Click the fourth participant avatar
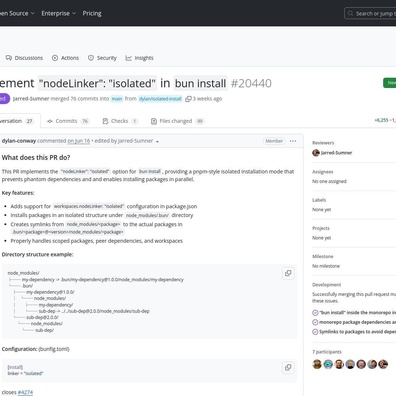The width and height of the screenshot is (396, 396). pyautogui.click(x=350, y=364)
